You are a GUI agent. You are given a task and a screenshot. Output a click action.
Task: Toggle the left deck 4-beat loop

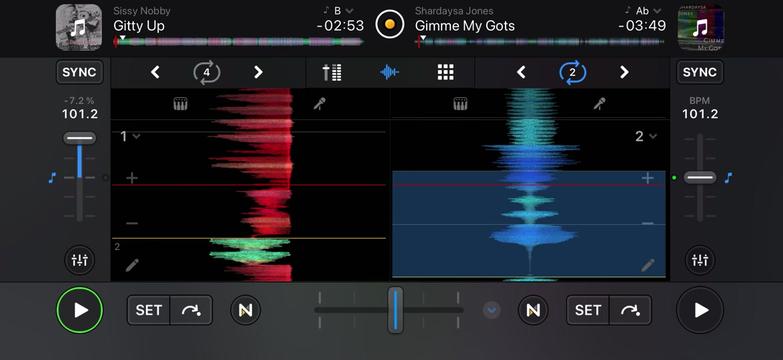(207, 72)
